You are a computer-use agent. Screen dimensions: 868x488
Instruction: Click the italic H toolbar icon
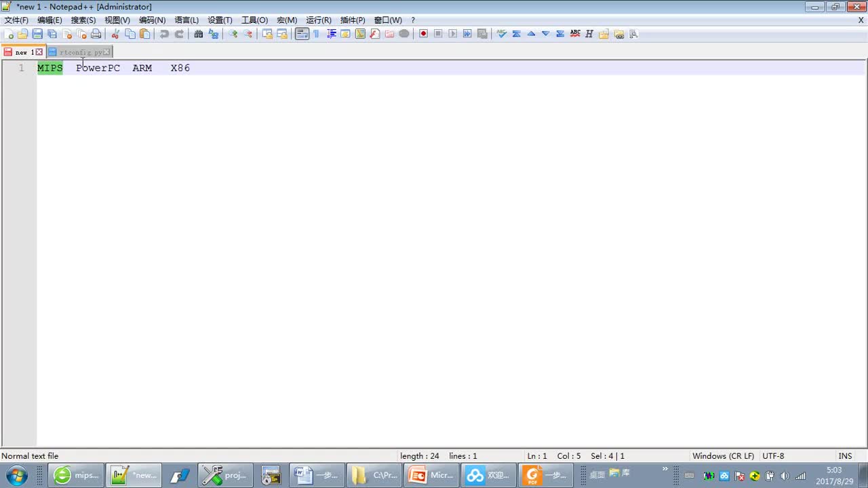589,34
